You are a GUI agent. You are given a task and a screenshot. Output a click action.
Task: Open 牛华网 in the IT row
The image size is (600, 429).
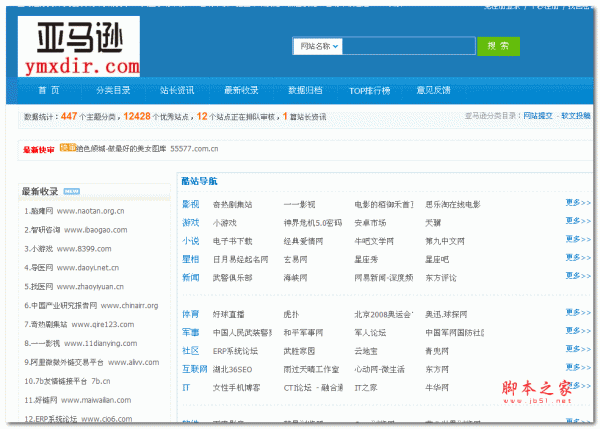tap(437, 388)
